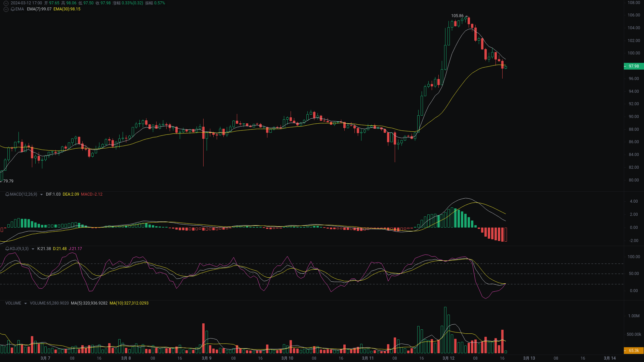Collapse the OHLC info row with top chevron
This screenshot has width=644, height=362.
point(6,2)
